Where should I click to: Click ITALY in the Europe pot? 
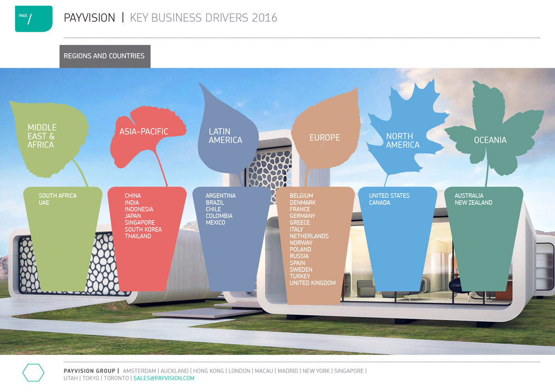296,229
